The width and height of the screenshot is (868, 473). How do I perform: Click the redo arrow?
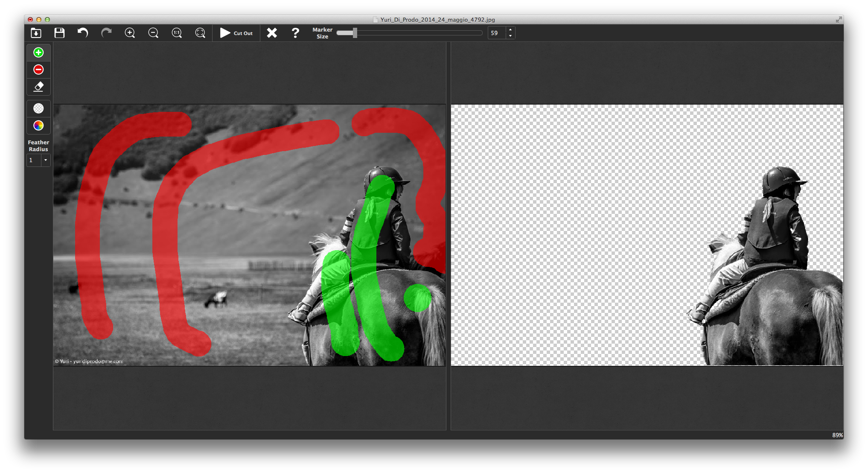106,33
